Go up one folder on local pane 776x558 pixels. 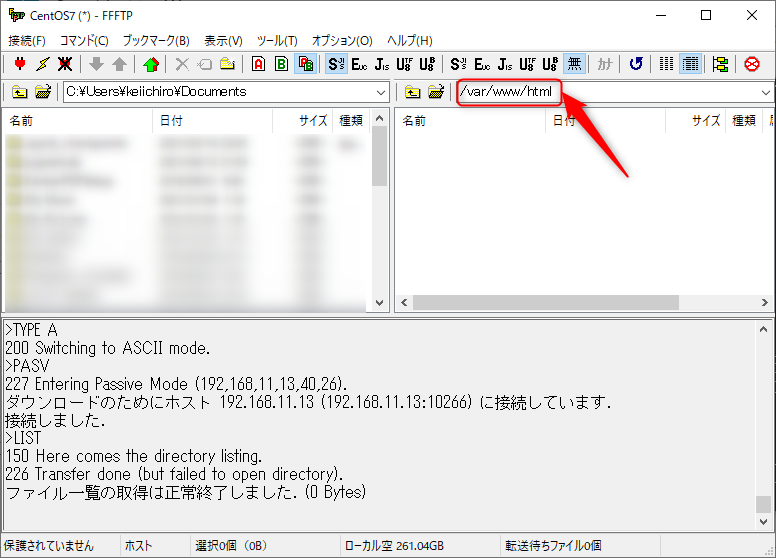[19, 92]
